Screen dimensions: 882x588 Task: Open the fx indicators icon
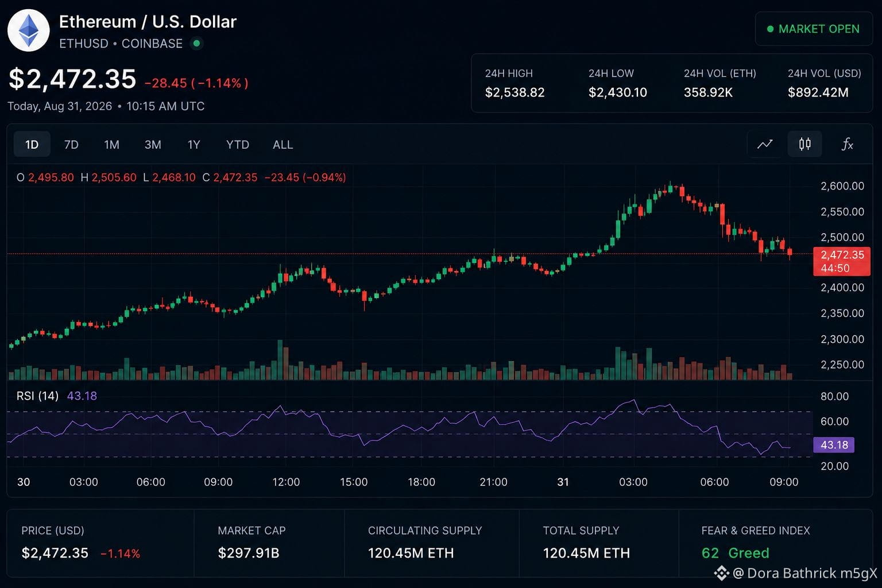pos(847,144)
